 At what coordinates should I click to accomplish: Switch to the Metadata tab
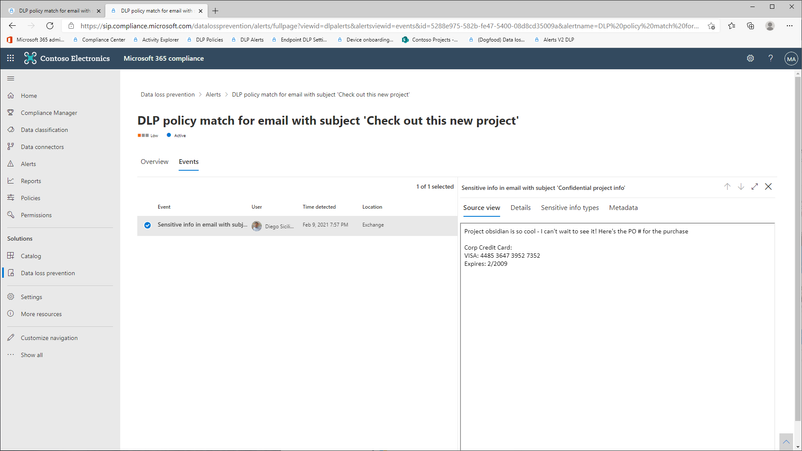tap(623, 208)
